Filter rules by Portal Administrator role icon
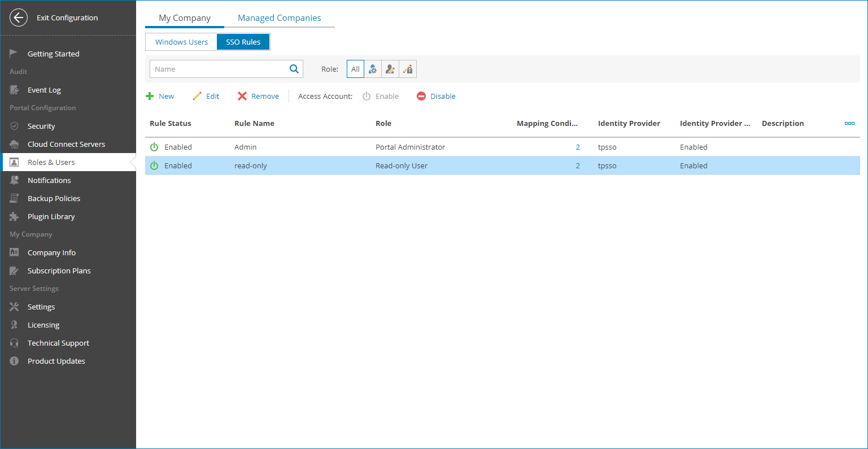868x449 pixels. [373, 69]
